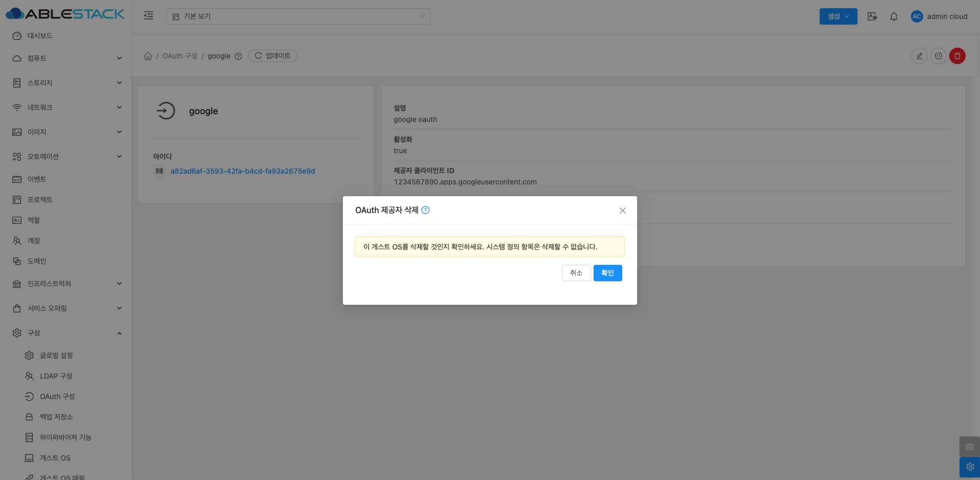This screenshot has width=980, height=480.
Task: Open the admin cloud user menu
Action: [x=939, y=16]
